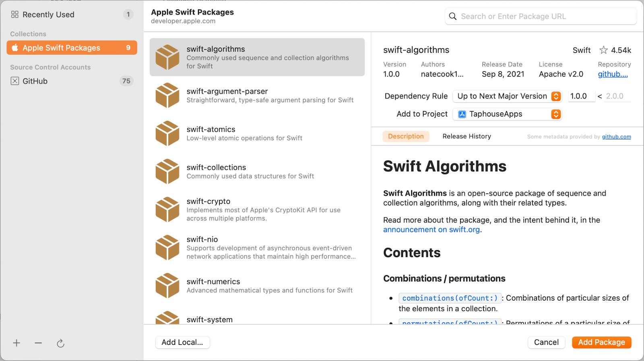Open the github repository link
This screenshot has width=644, height=361.
pyautogui.click(x=613, y=74)
